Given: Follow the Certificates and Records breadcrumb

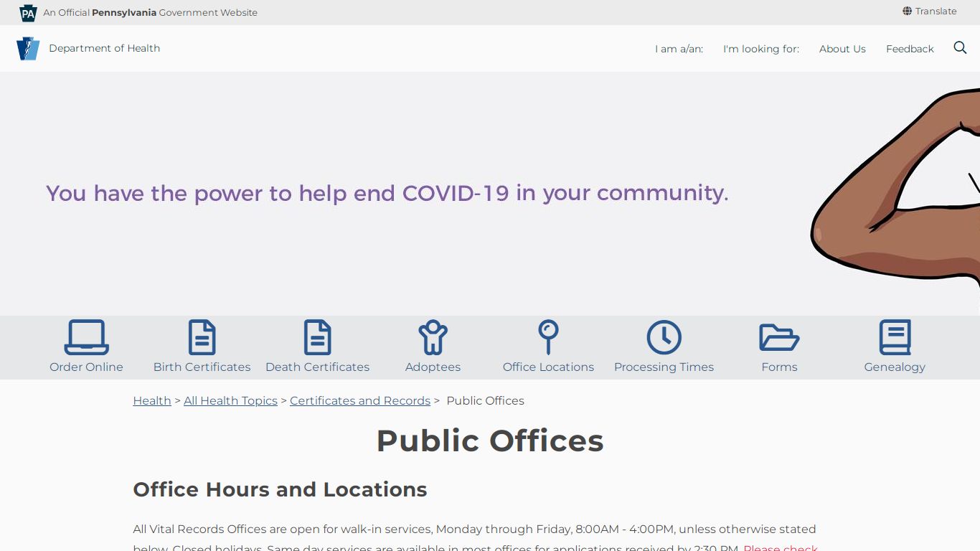Looking at the screenshot, I should (x=360, y=400).
